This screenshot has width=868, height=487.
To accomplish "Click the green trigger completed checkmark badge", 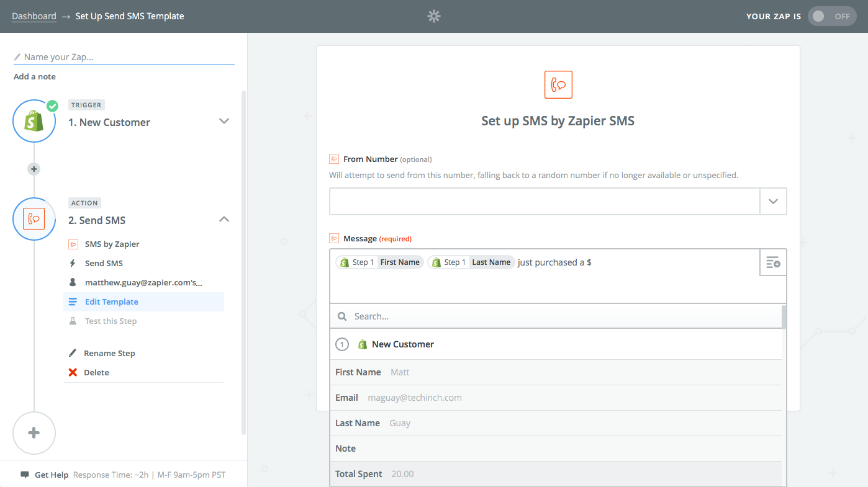I will coord(52,106).
